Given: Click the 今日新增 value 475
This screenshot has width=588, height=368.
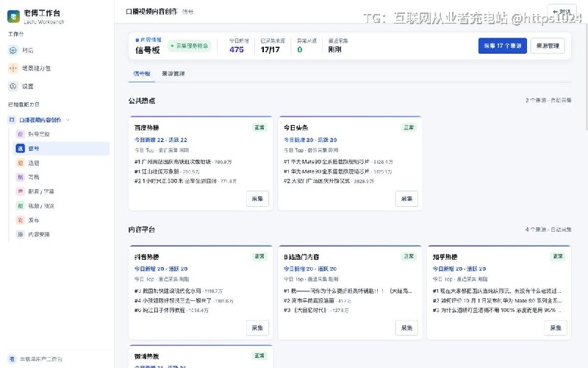Looking at the screenshot, I should coord(237,49).
